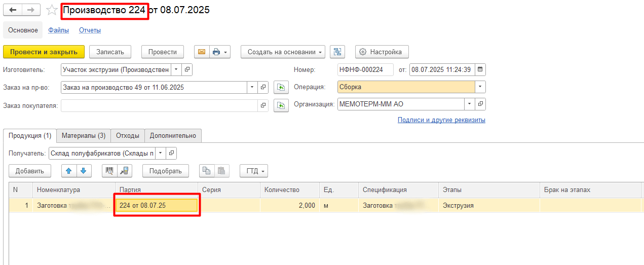Open calendar picker beside document date

480,70
